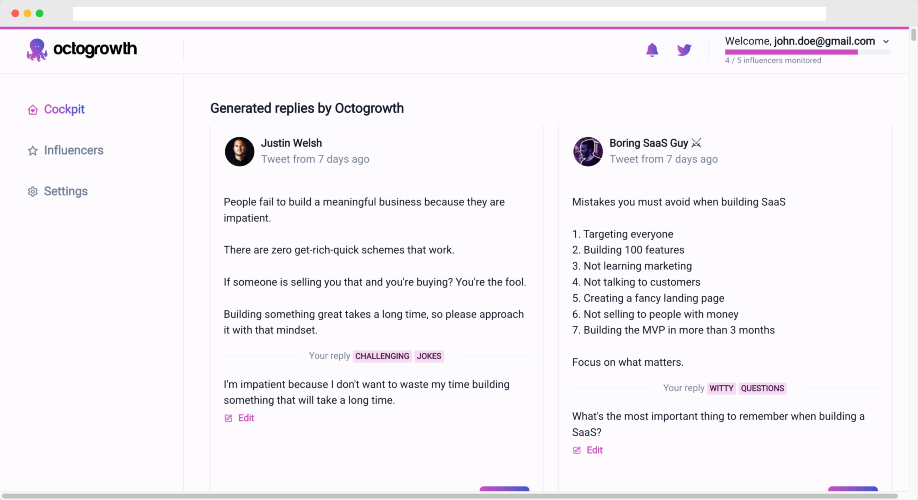Image resolution: width=918 pixels, height=500 pixels.
Task: Click 'Tweet from 7 days ago' under Boring SaaS Guy
Action: [663, 159]
